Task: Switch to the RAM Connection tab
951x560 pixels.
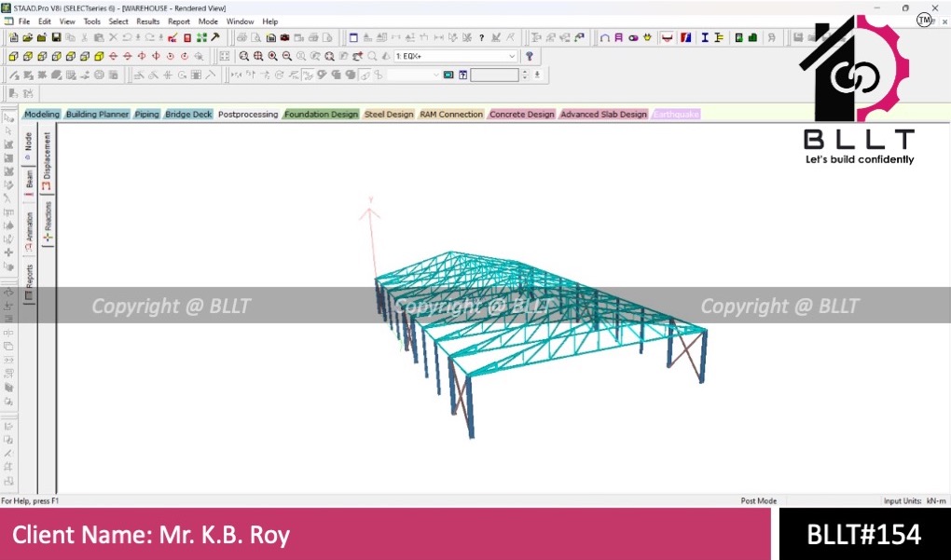Action: (x=451, y=114)
